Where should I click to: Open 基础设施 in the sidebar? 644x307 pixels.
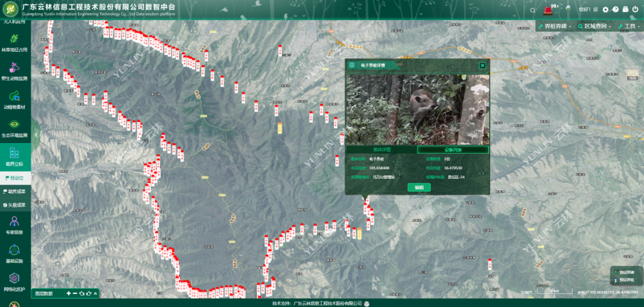(14, 253)
